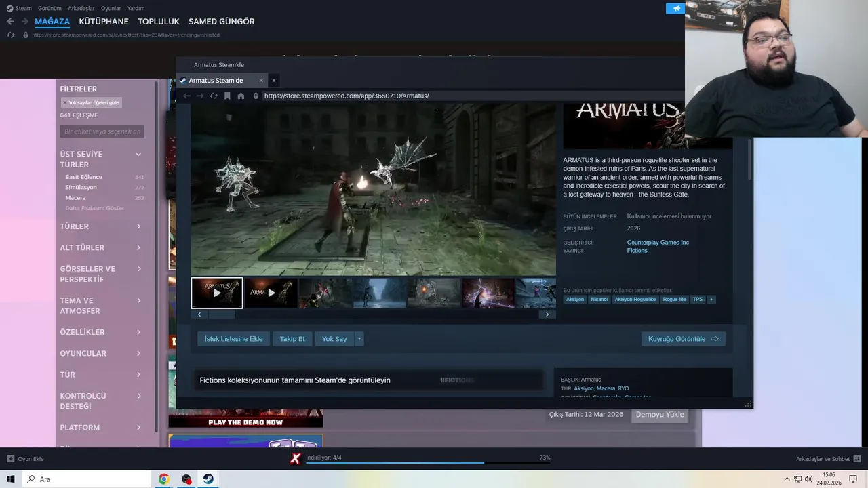Move the media strip right with its arrow
The width and height of the screenshot is (868, 488).
tap(547, 314)
